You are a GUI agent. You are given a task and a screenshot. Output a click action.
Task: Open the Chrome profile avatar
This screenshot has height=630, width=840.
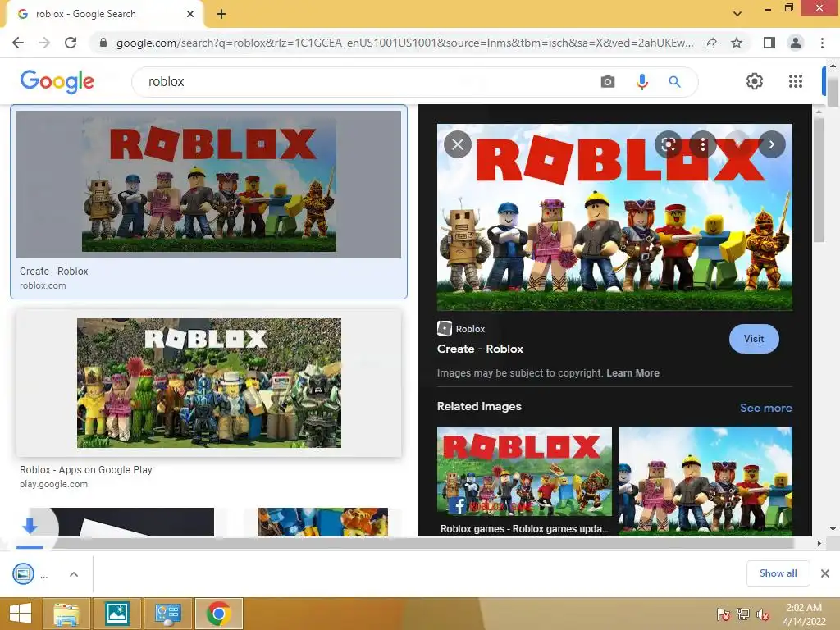pyautogui.click(x=796, y=43)
